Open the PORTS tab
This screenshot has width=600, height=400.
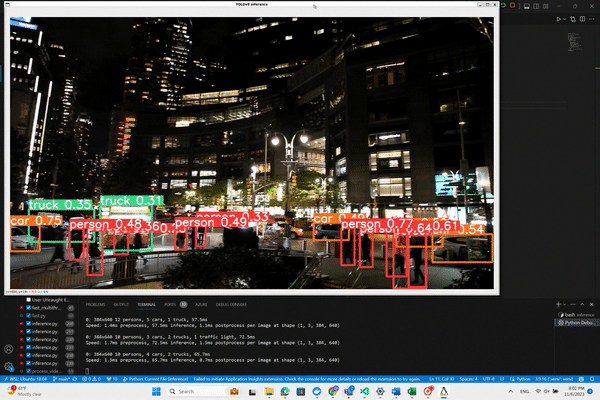(170, 305)
